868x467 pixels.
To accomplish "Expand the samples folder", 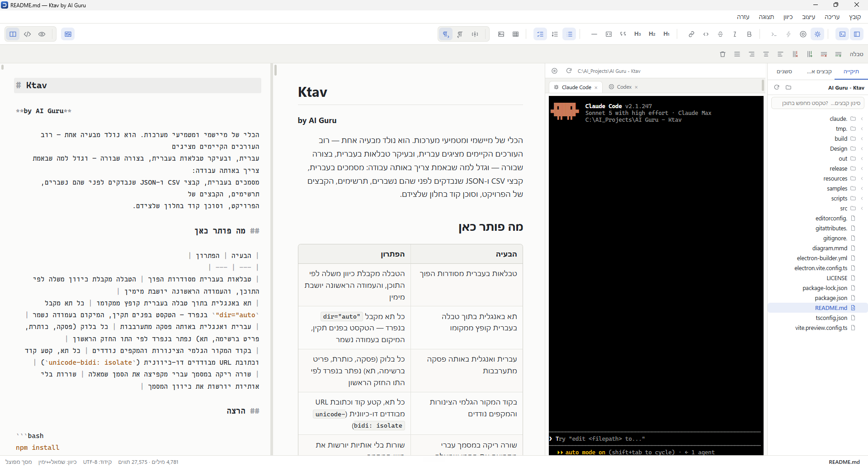I will pyautogui.click(x=818, y=188).
